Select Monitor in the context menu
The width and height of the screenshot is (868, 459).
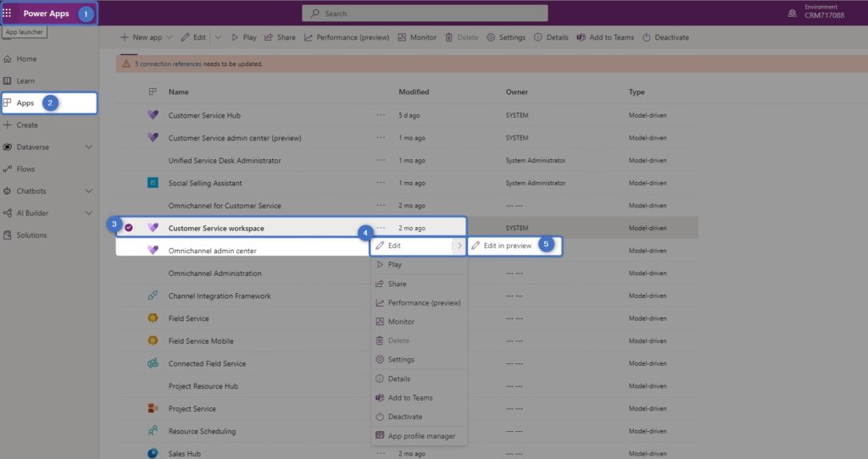(419, 322)
